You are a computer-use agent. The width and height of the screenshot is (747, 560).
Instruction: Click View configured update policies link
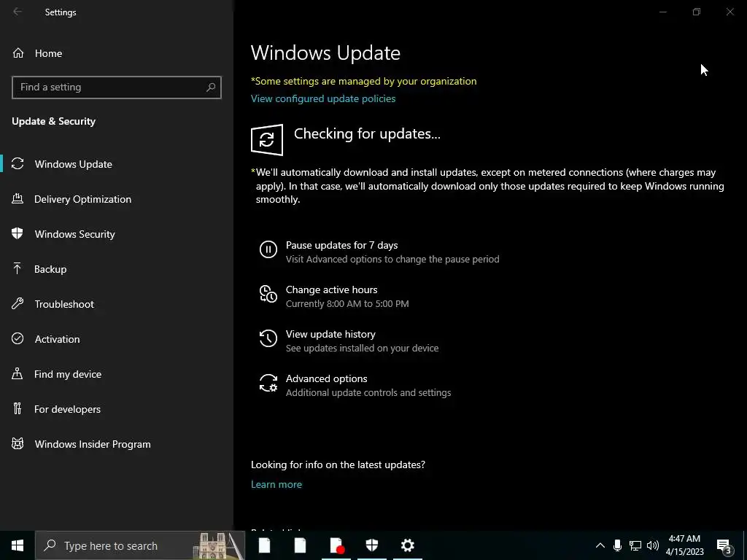[323, 98]
